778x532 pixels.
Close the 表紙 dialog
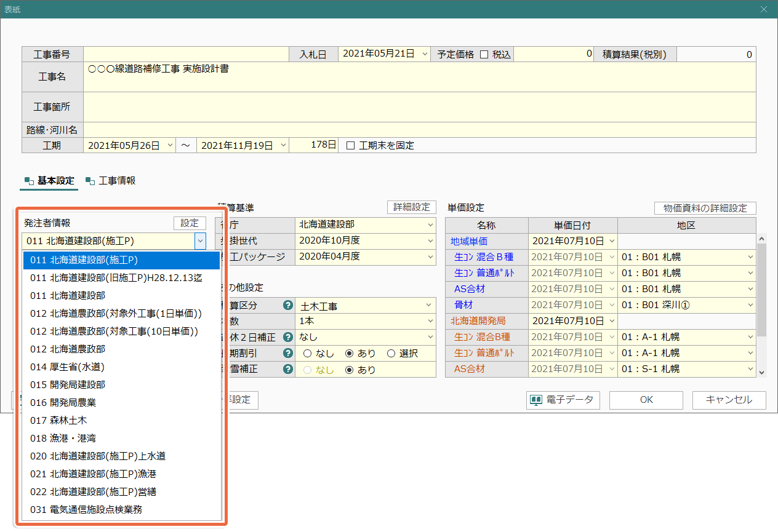(764, 9)
